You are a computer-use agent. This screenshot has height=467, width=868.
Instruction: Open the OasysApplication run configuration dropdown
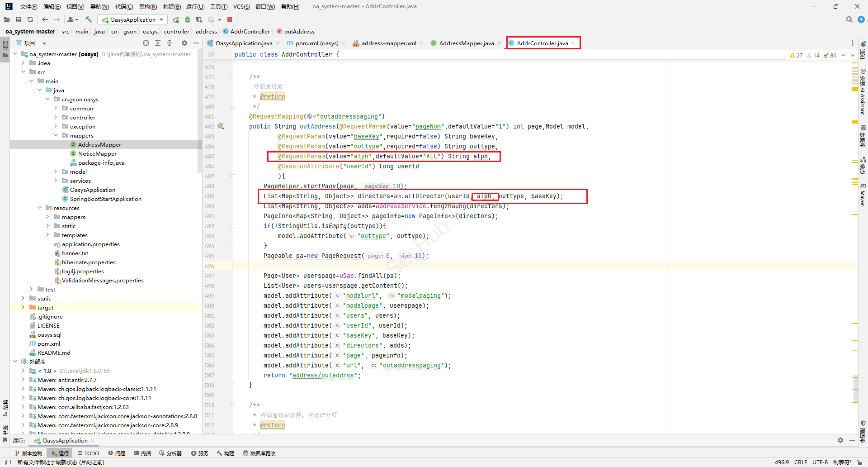(x=133, y=19)
